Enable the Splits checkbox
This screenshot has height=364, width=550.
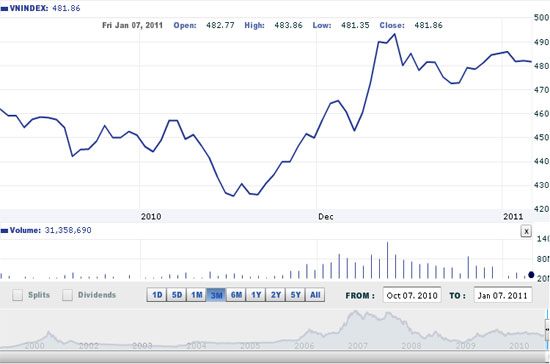pyautogui.click(x=18, y=295)
